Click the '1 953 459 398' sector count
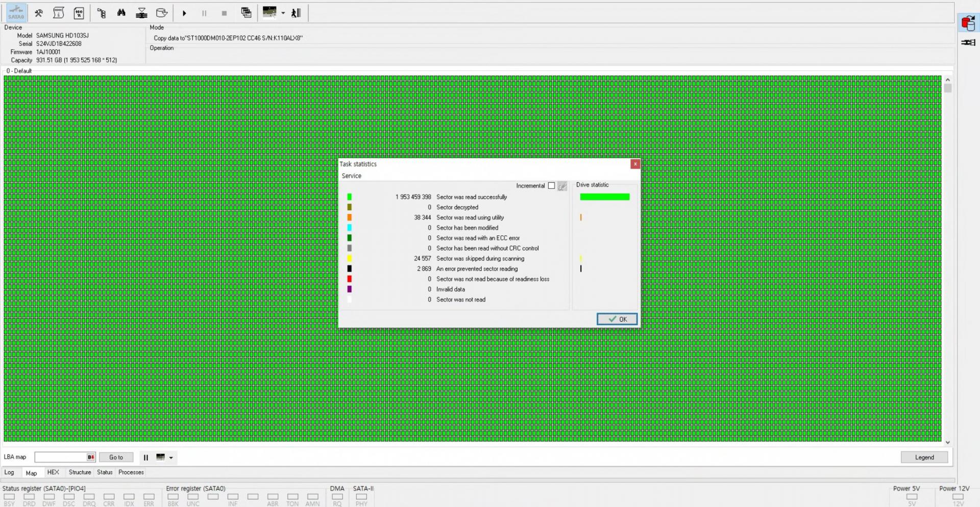The height and width of the screenshot is (507, 980). click(x=413, y=197)
